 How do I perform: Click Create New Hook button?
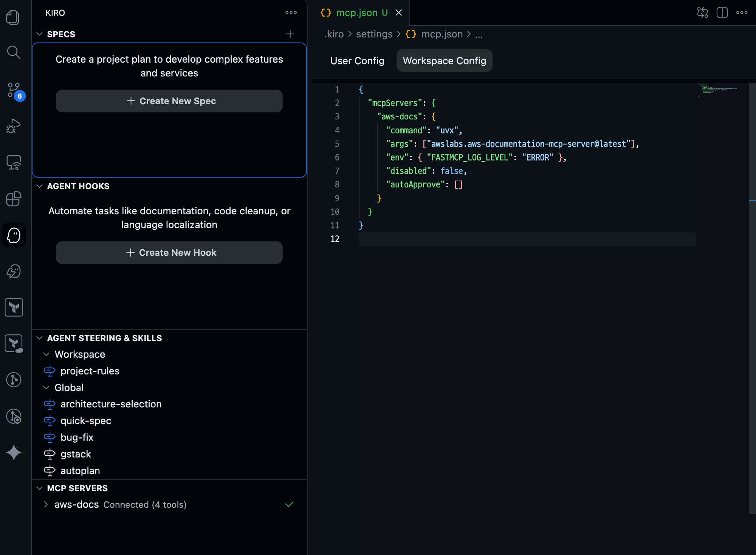(x=169, y=252)
